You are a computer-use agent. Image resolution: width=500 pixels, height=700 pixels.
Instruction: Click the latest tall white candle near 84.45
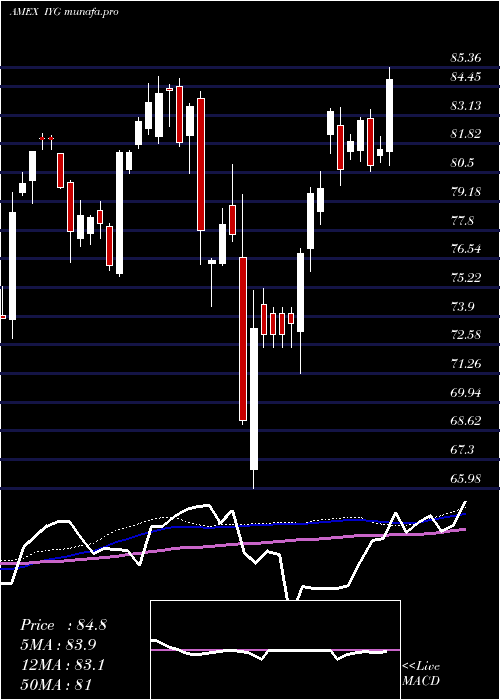(x=390, y=116)
